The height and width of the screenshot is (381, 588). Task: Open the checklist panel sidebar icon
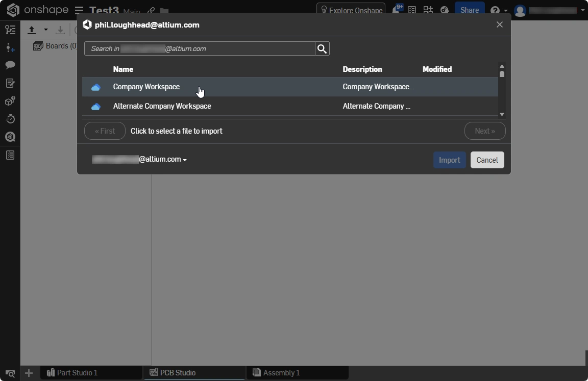(x=10, y=155)
